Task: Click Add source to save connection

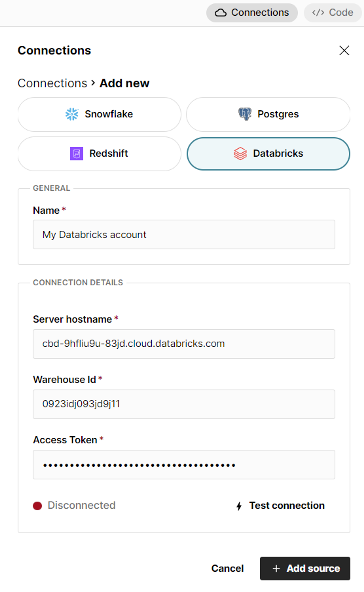Action: (305, 568)
